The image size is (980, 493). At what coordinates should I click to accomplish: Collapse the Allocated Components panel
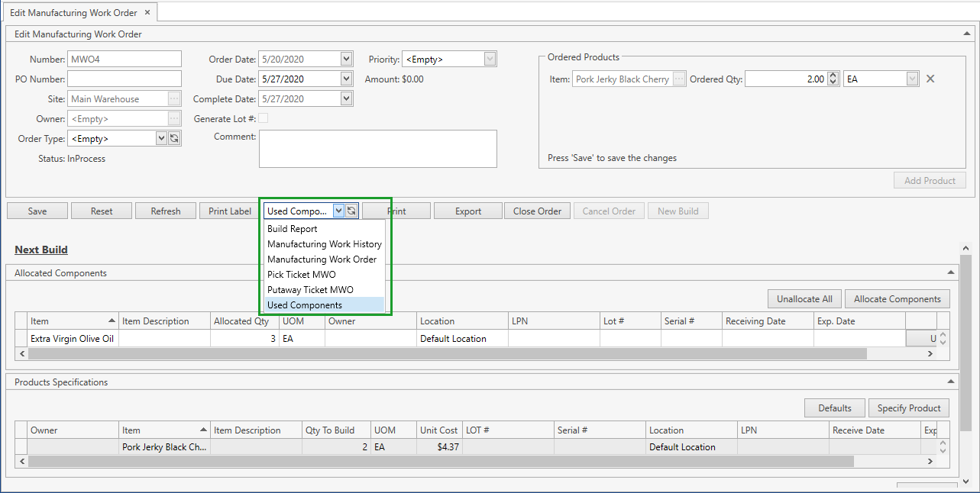tap(951, 272)
